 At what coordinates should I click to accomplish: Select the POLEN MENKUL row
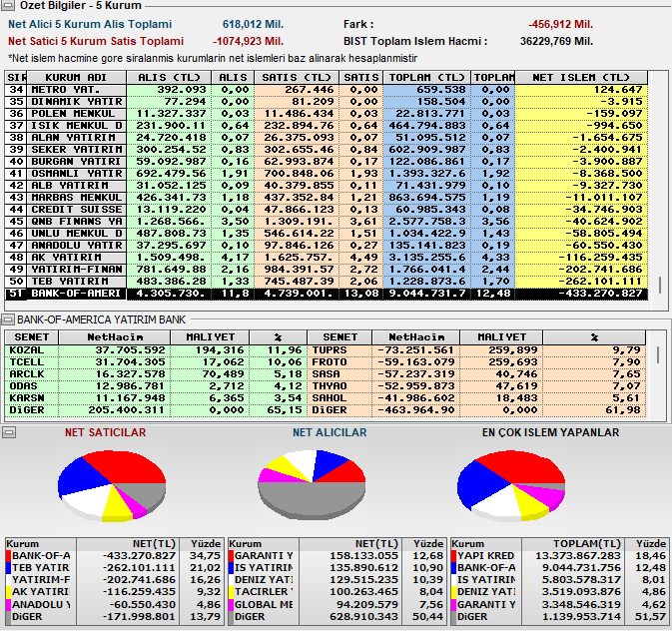327,114
